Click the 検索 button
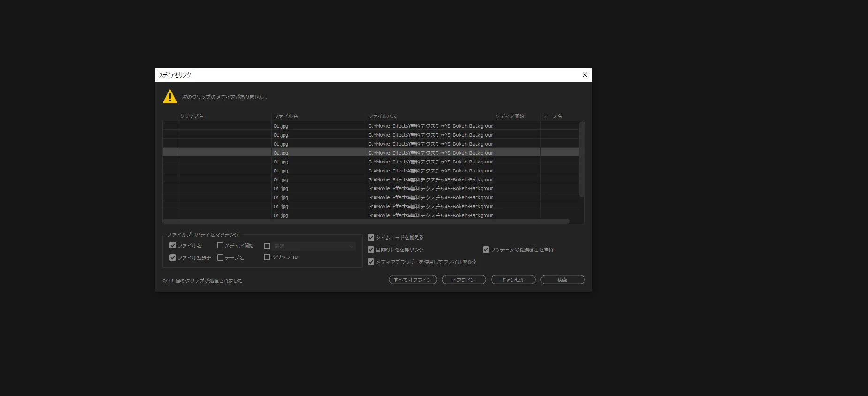Viewport: 868px width, 396px height. pyautogui.click(x=562, y=280)
